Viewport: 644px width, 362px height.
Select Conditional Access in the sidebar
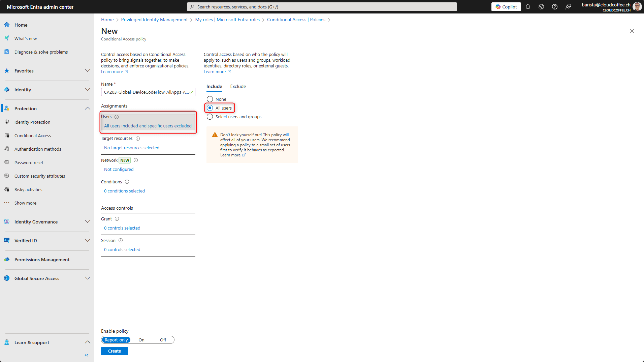(x=32, y=135)
